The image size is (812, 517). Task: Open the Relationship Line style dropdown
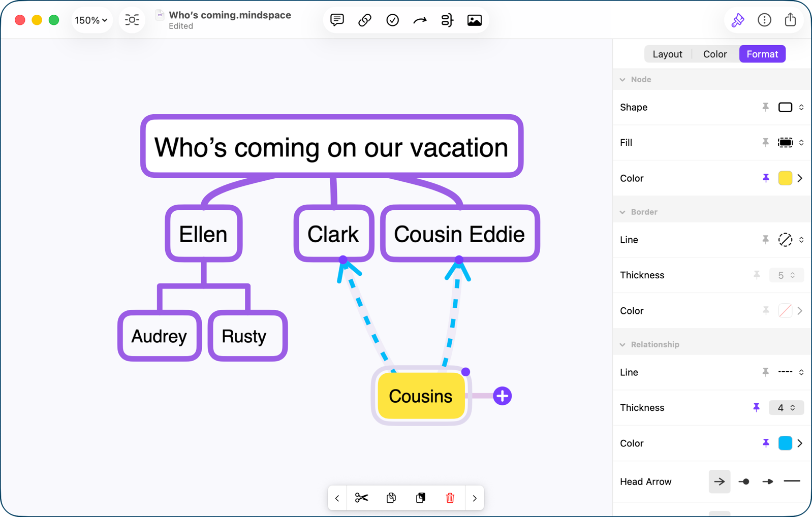791,372
